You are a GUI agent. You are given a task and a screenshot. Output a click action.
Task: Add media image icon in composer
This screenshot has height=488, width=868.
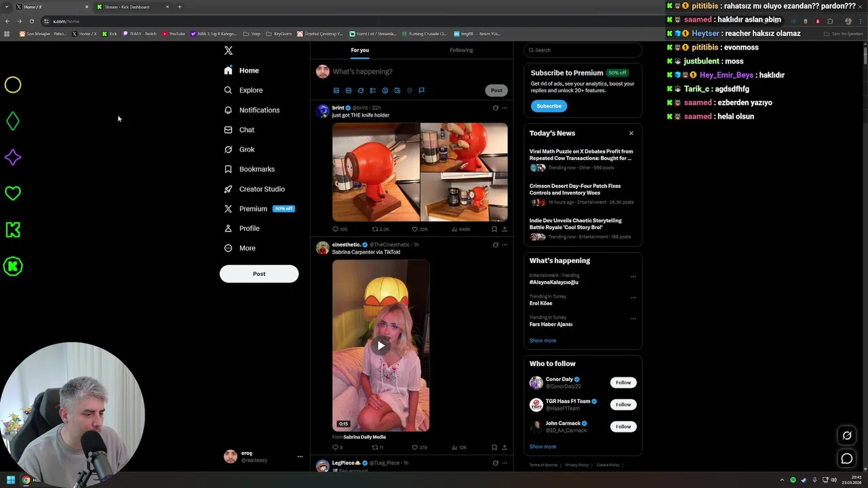pos(336,90)
